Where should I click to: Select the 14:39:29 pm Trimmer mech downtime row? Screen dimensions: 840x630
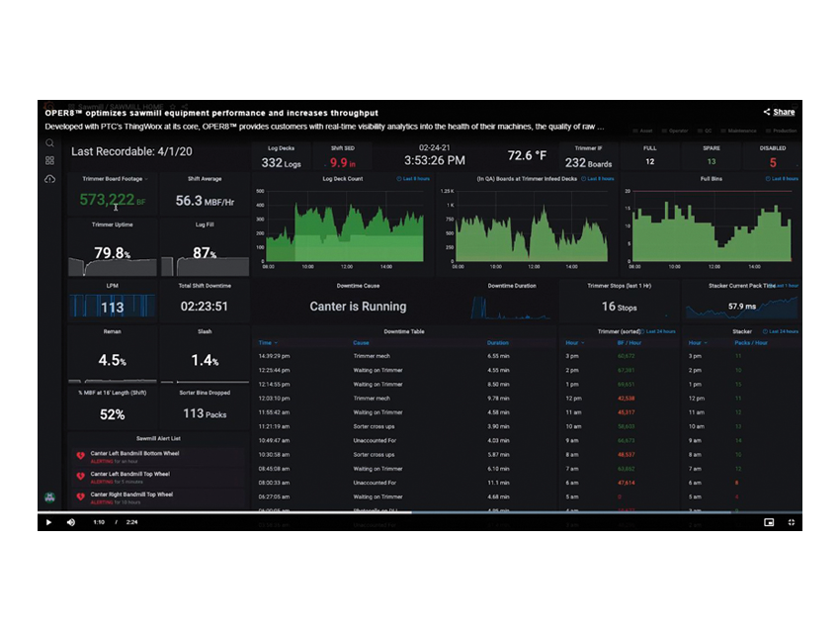[404, 356]
